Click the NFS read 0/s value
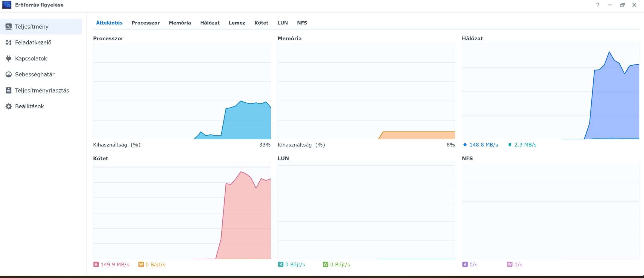The image size is (644, 278). (x=473, y=264)
